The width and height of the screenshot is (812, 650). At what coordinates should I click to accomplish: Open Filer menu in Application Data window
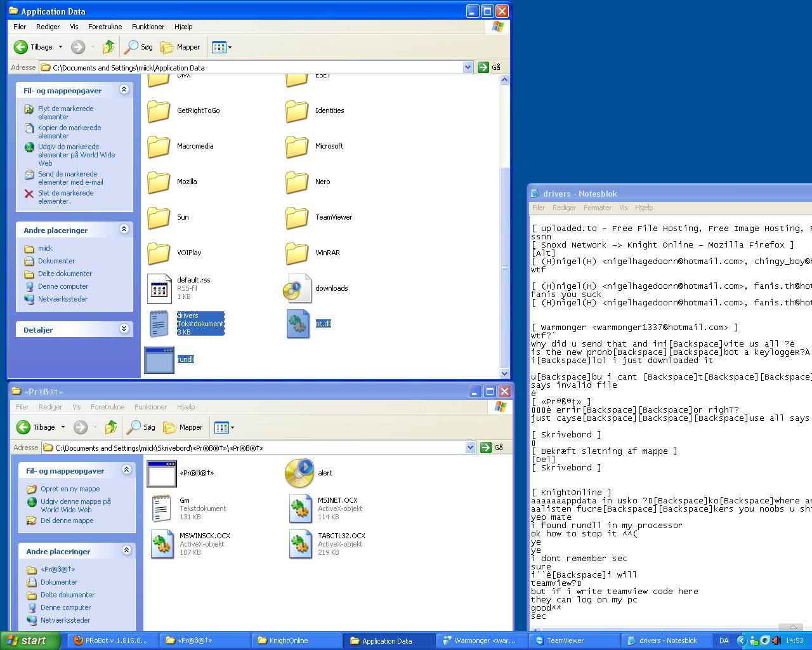[x=20, y=27]
